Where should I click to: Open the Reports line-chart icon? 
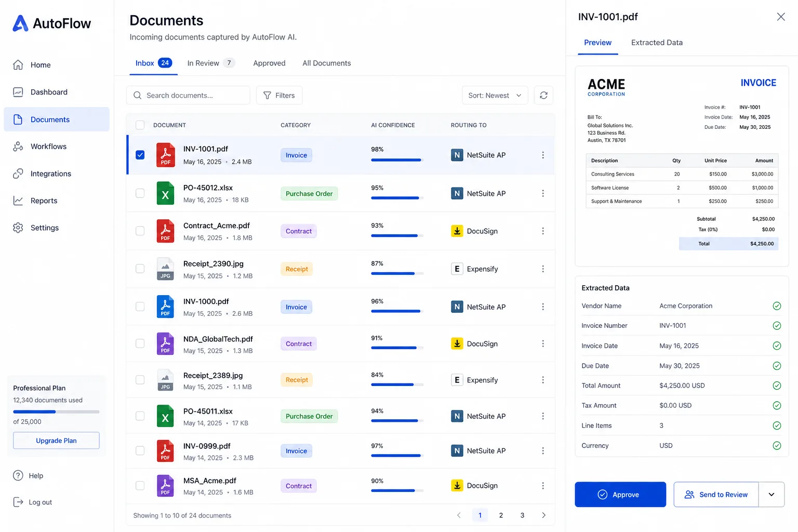[18, 201]
